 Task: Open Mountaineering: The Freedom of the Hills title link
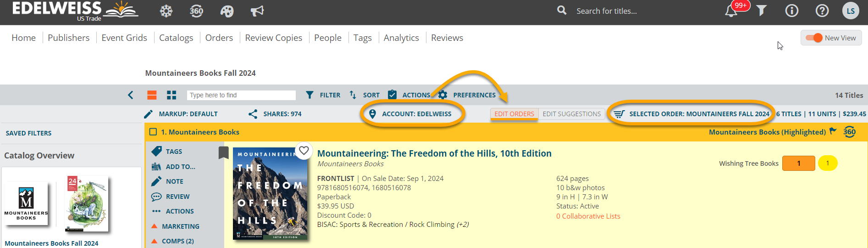point(434,153)
